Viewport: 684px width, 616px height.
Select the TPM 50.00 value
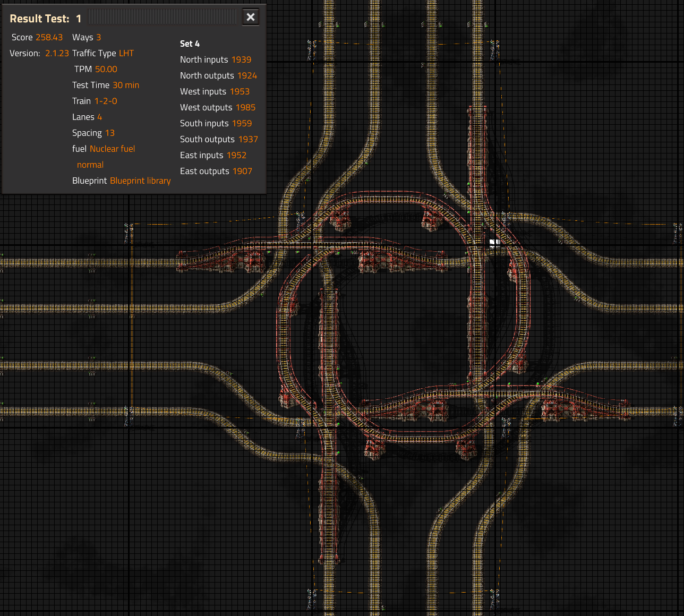106,69
